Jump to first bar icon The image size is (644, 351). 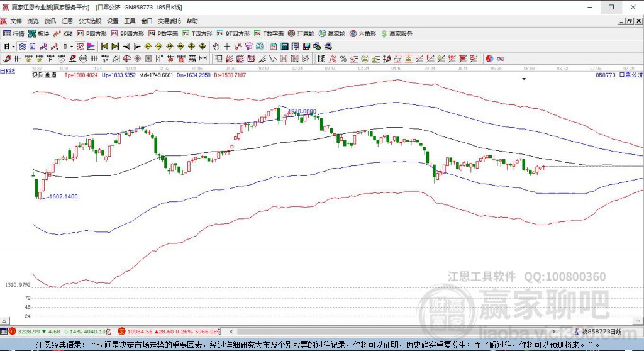click(x=104, y=47)
